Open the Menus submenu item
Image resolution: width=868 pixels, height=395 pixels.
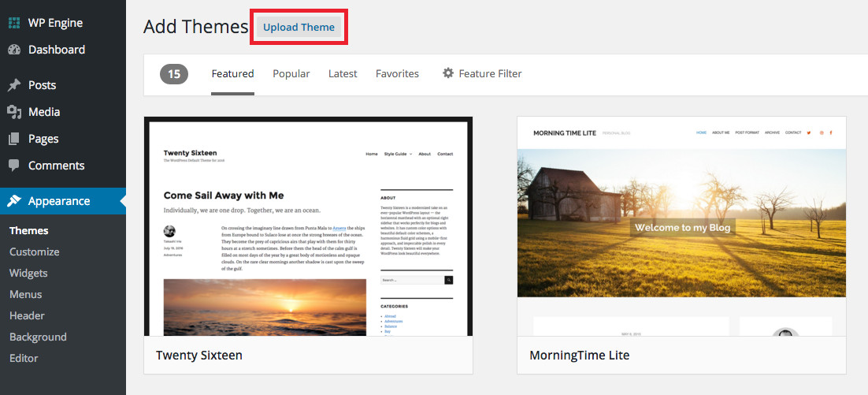pos(25,294)
